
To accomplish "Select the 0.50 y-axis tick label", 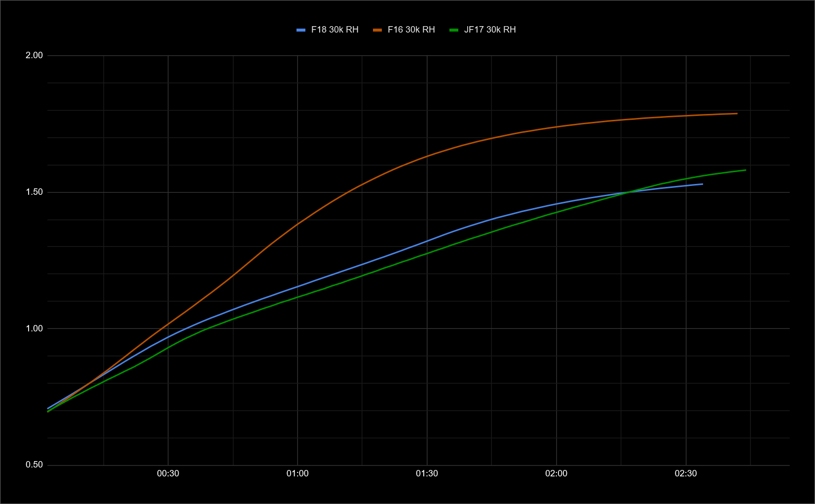I will pos(34,465).
